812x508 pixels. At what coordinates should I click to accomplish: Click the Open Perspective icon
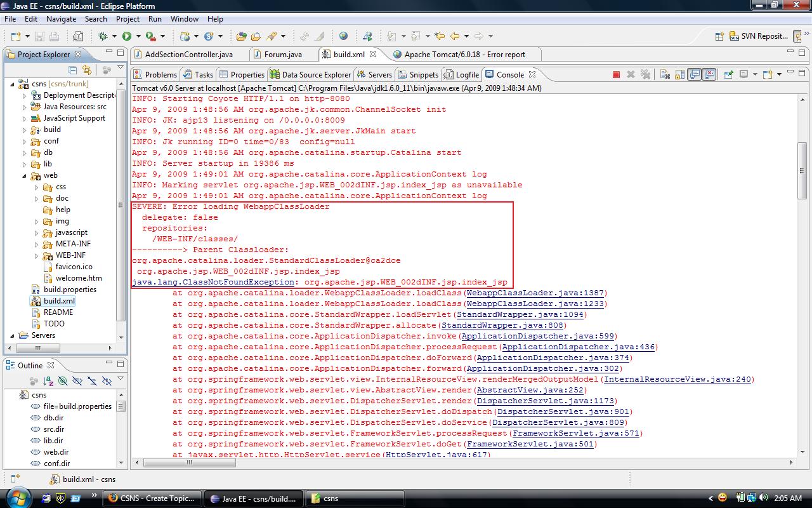pyautogui.click(x=719, y=36)
